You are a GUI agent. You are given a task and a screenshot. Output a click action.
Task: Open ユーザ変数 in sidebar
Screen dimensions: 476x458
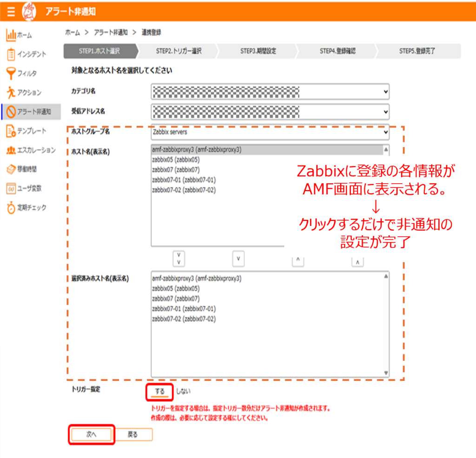pyautogui.click(x=29, y=188)
